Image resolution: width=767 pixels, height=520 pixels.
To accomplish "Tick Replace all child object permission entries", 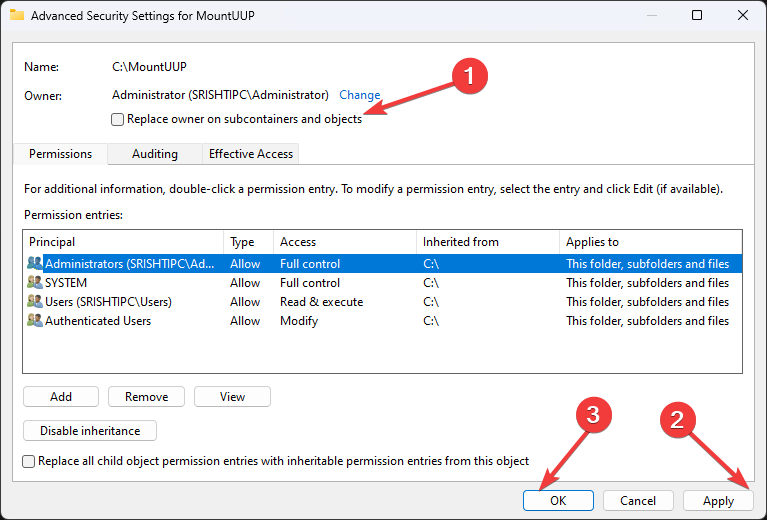I will tap(29, 462).
